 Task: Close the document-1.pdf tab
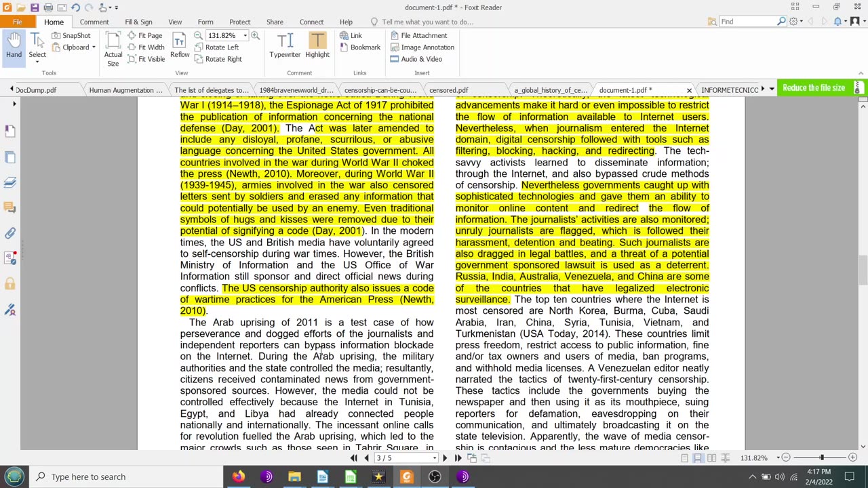pos(689,90)
